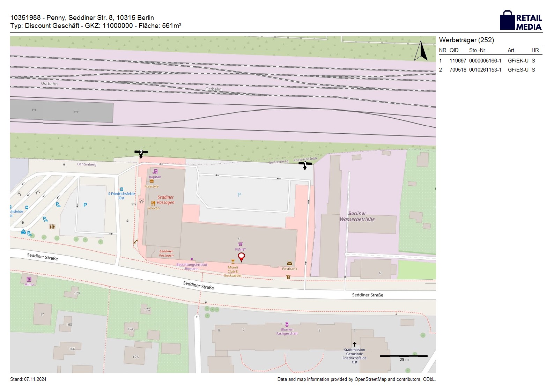Click the Miami Club cocktail glass icon

pos(233,261)
